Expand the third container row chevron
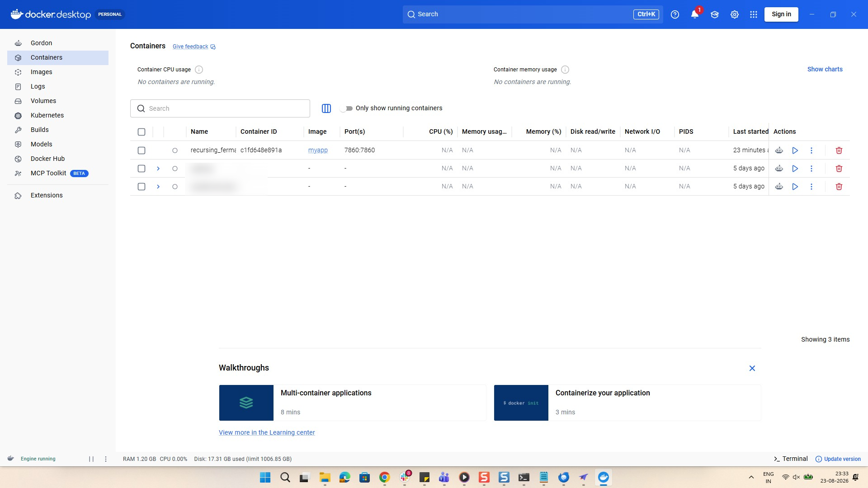This screenshot has width=868, height=488. point(158,187)
